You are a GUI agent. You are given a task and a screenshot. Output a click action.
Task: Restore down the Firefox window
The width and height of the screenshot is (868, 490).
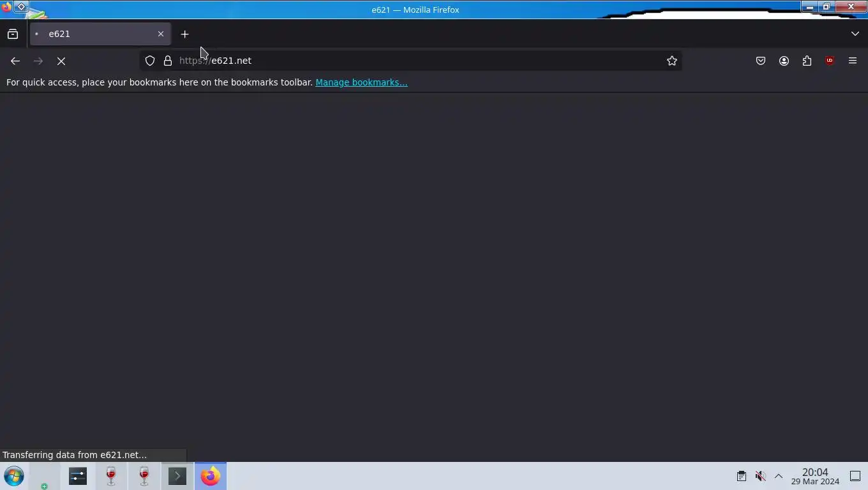[827, 7]
